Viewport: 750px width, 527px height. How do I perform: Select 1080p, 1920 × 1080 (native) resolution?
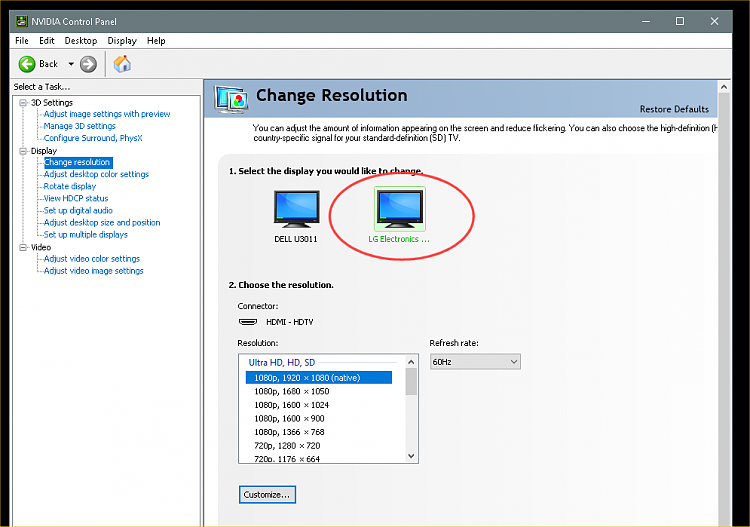(x=319, y=378)
